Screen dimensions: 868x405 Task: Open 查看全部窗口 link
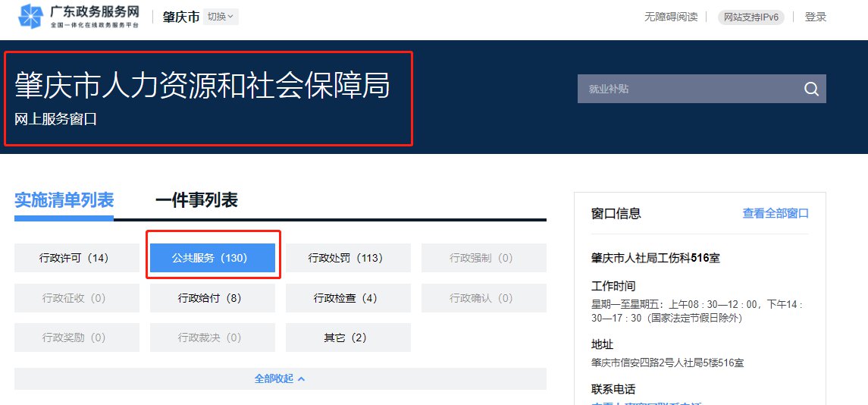776,214
